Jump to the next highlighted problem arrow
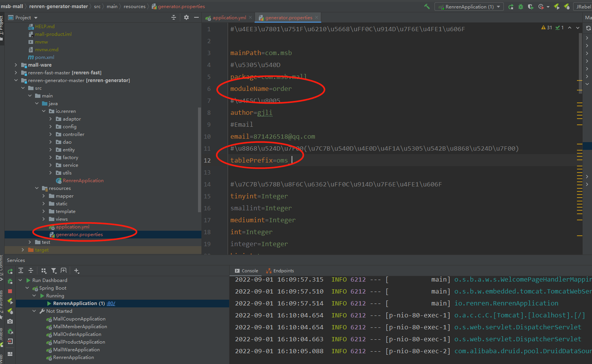The height and width of the screenshot is (364, 592). click(x=578, y=28)
